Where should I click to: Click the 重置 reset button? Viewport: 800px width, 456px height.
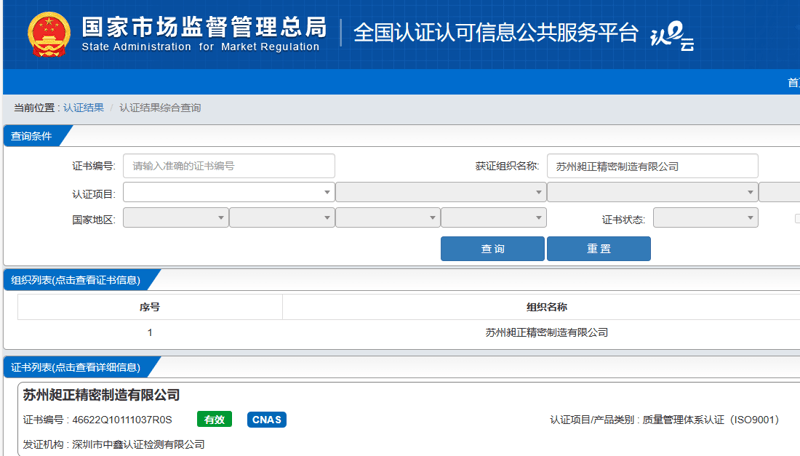click(x=598, y=248)
